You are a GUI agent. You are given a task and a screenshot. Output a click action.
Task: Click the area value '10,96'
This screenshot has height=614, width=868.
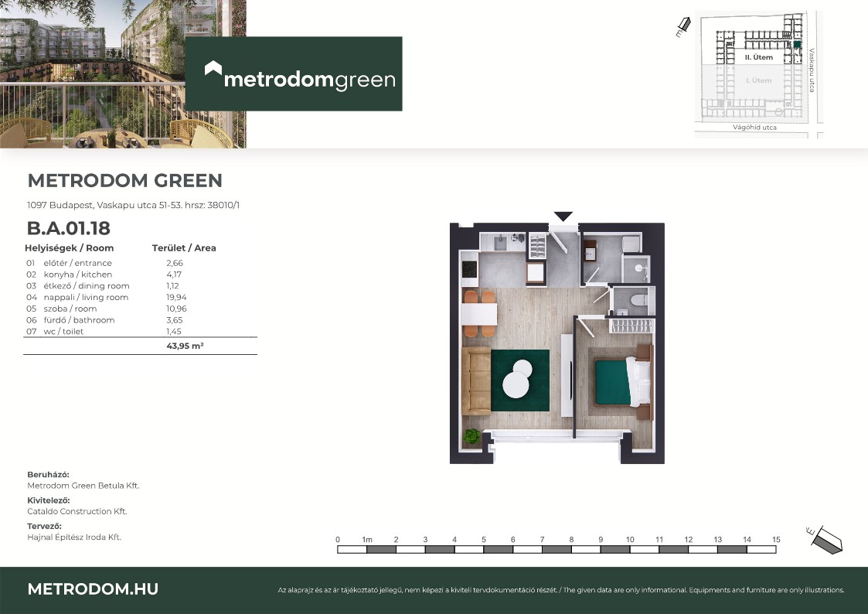[x=176, y=309]
